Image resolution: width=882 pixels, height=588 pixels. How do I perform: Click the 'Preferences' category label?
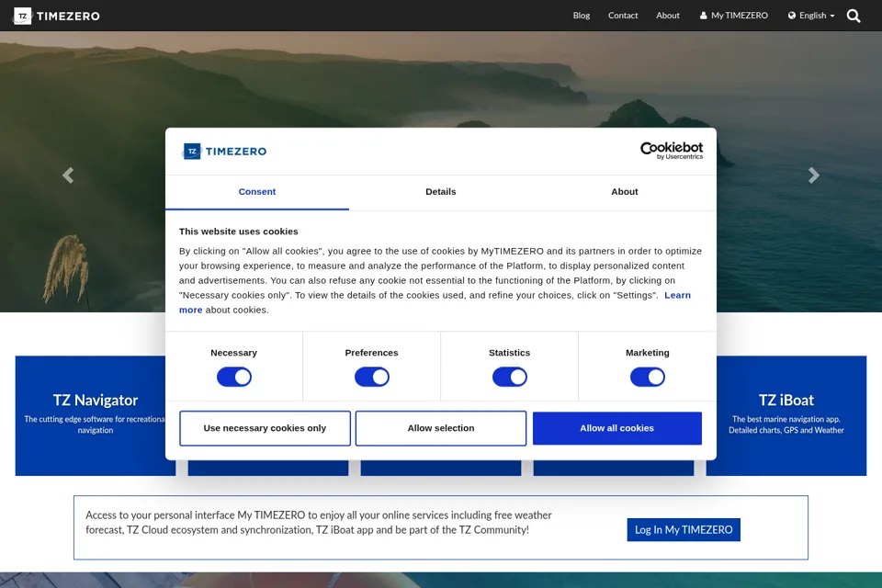(x=371, y=353)
